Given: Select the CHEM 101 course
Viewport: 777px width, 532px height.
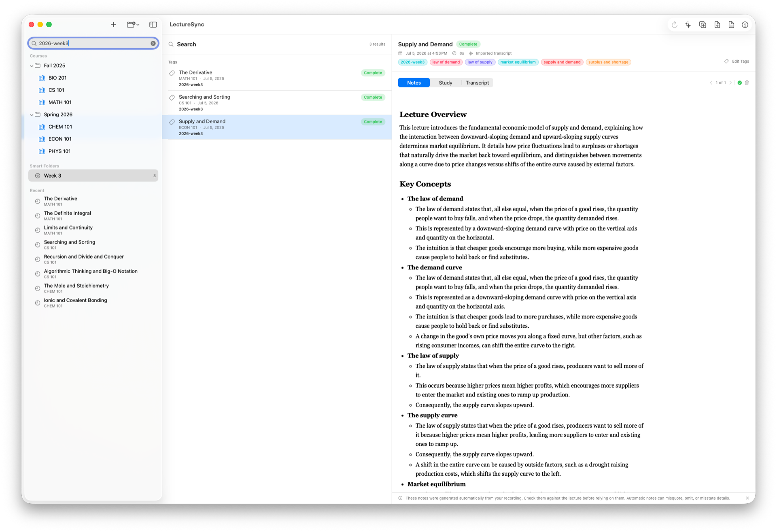Looking at the screenshot, I should [60, 127].
